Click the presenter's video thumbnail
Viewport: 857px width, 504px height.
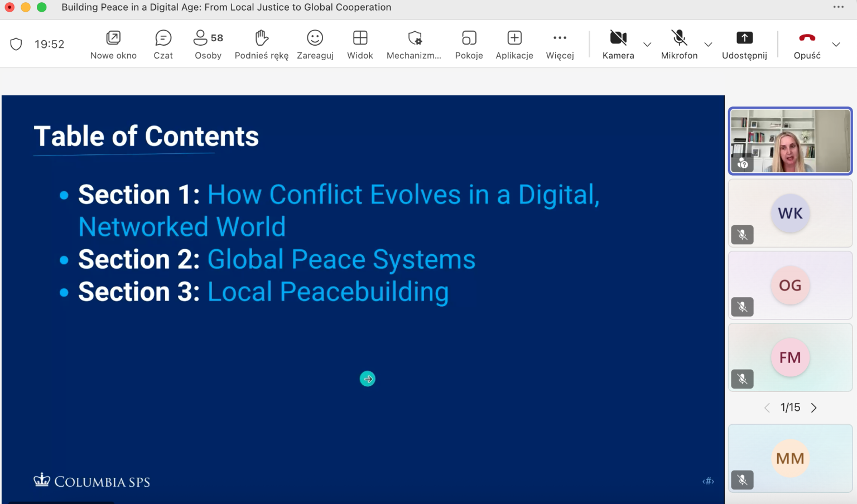click(789, 141)
